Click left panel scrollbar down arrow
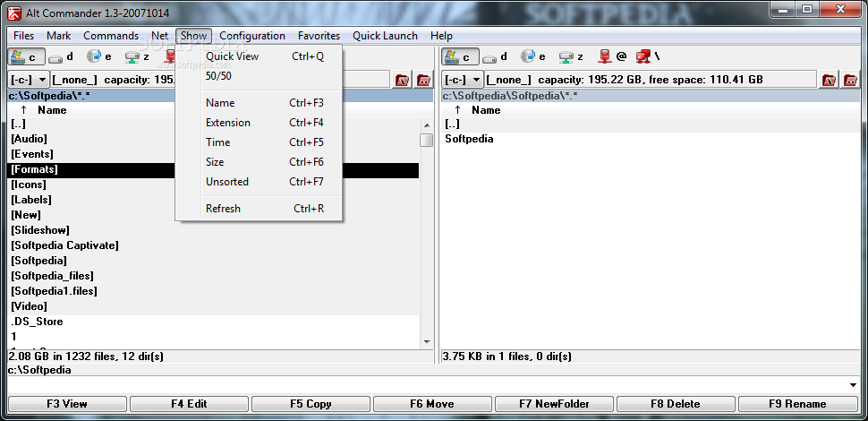The image size is (868, 421). pyautogui.click(x=426, y=342)
